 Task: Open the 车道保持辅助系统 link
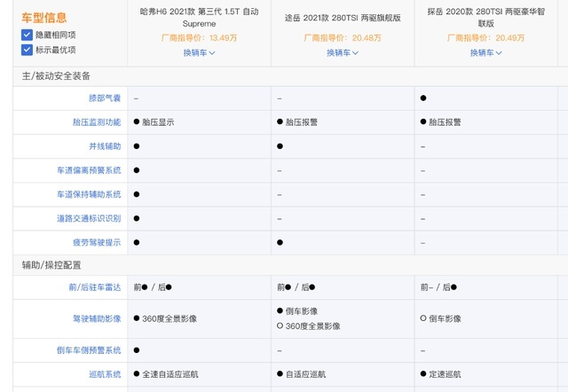(89, 194)
